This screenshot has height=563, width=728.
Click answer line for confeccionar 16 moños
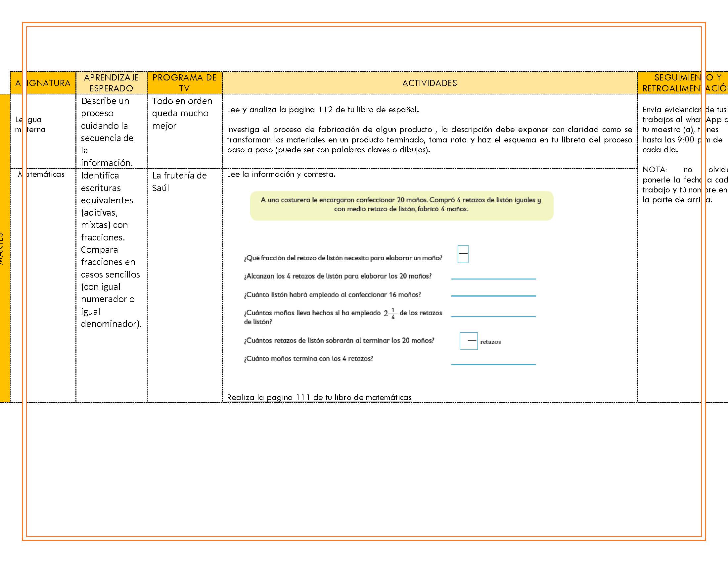click(x=493, y=295)
